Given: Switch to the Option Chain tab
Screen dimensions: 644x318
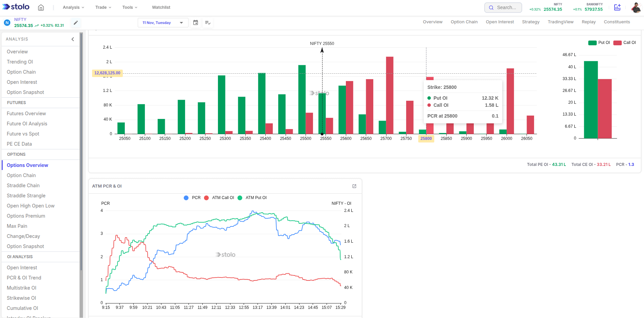Looking at the screenshot, I should coord(464,22).
